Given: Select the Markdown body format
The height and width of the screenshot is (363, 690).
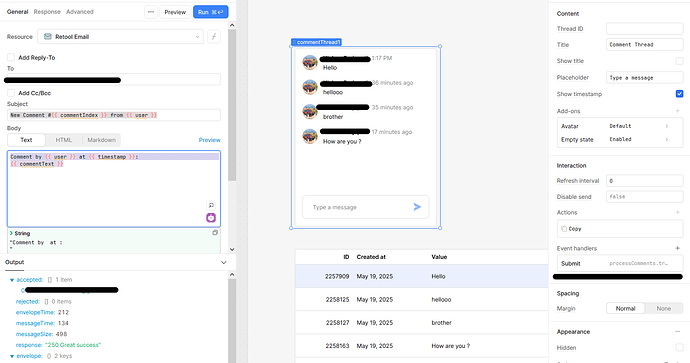Looking at the screenshot, I should (x=101, y=140).
